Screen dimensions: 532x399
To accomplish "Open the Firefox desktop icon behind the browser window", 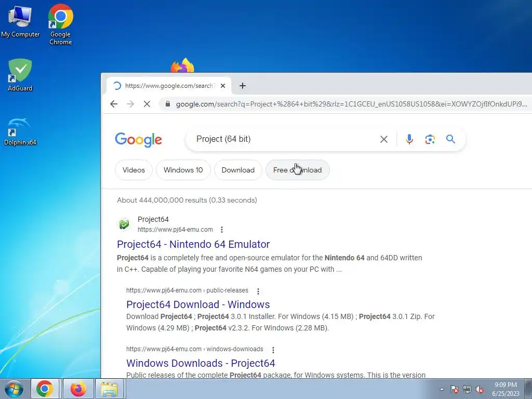I will pos(182,65).
